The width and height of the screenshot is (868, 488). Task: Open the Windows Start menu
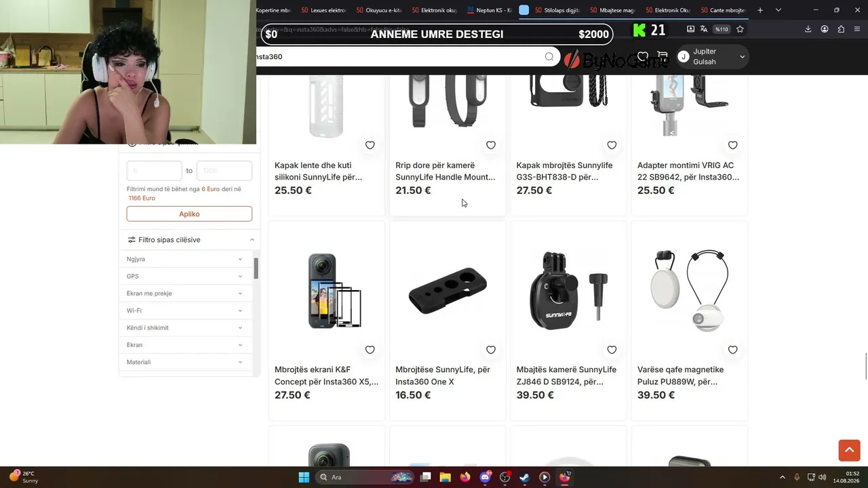coord(304,477)
